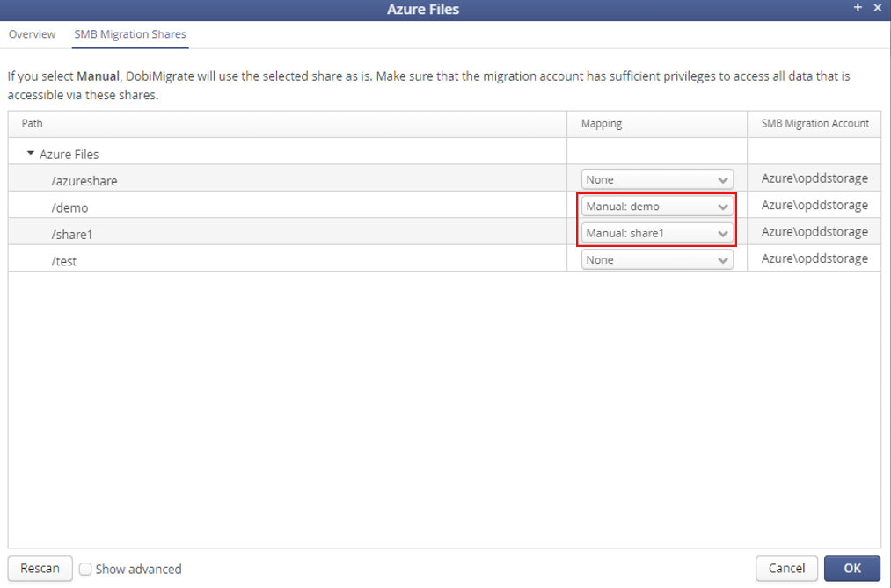Click the Azure Files tree label
891x588 pixels.
(69, 154)
